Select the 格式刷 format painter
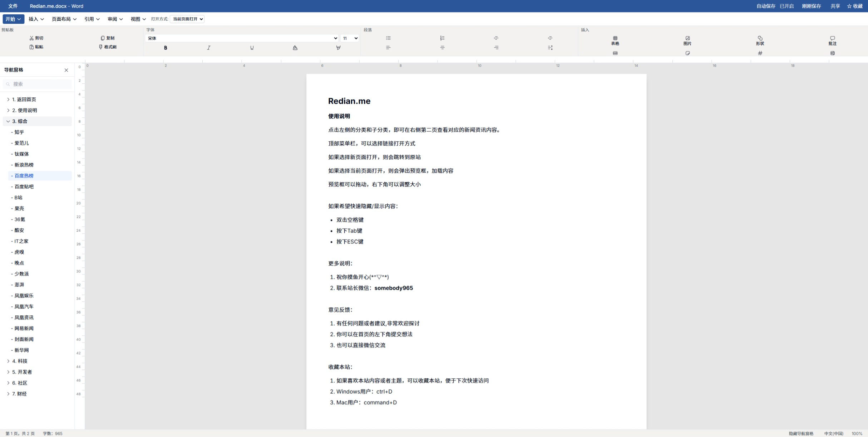Image resolution: width=868 pixels, height=437 pixels. pyautogui.click(x=108, y=47)
